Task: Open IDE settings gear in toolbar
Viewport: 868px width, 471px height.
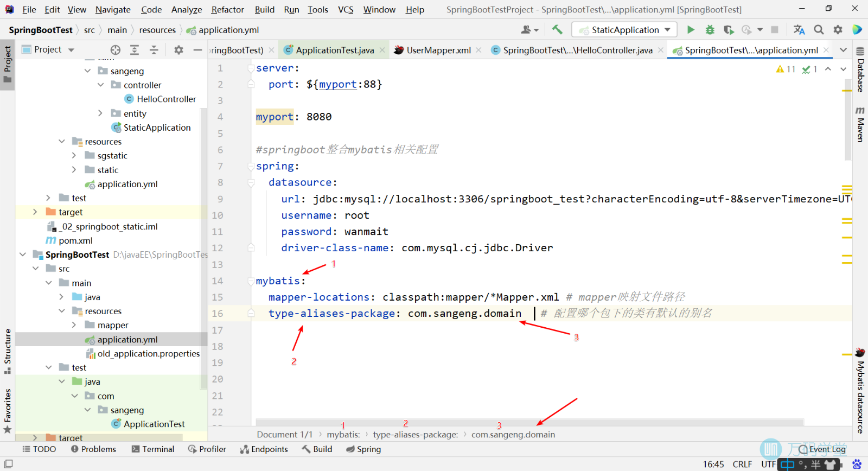Action: point(838,30)
